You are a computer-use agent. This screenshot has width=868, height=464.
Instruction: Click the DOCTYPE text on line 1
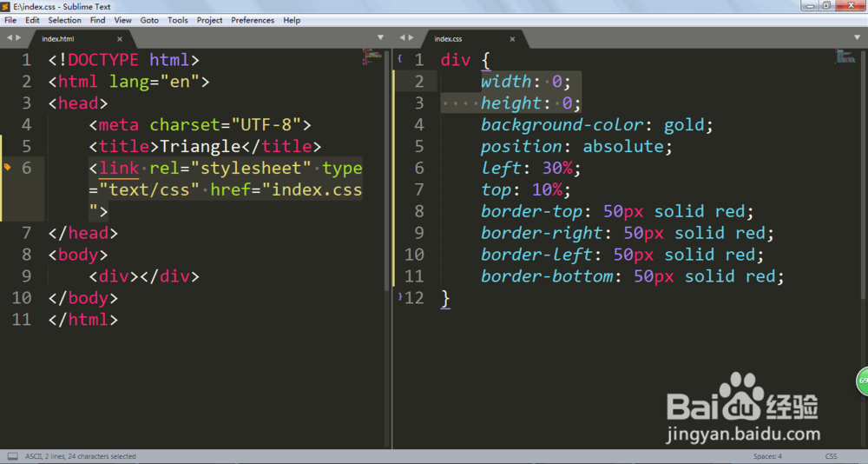(103, 60)
